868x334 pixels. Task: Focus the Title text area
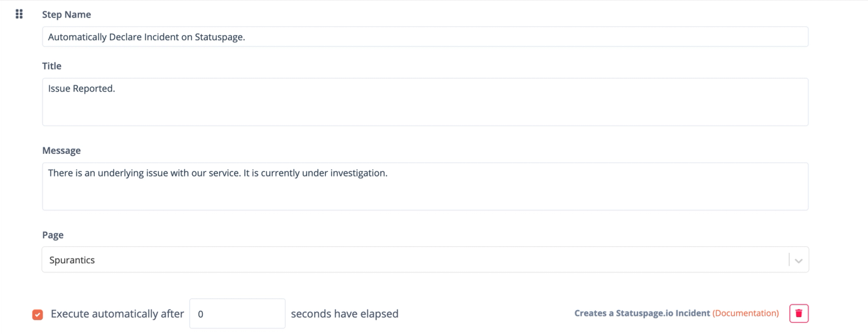(x=425, y=102)
